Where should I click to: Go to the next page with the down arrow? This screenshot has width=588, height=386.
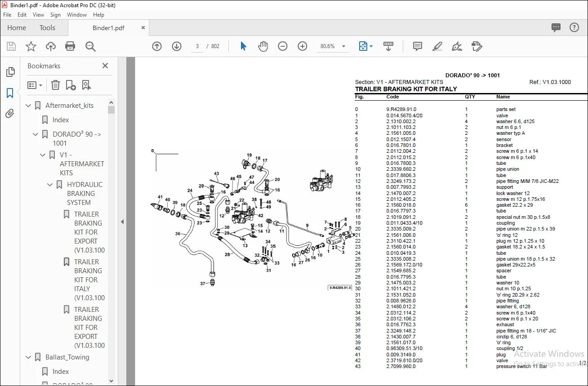177,46
